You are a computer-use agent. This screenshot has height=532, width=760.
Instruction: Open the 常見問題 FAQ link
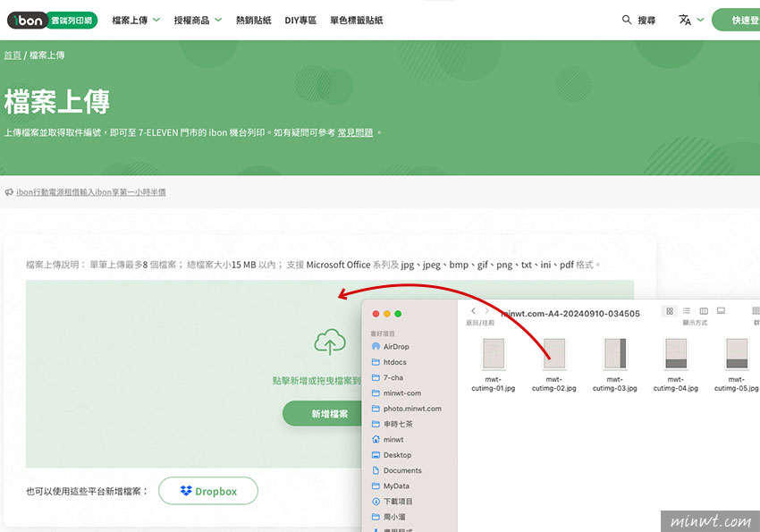(x=355, y=132)
